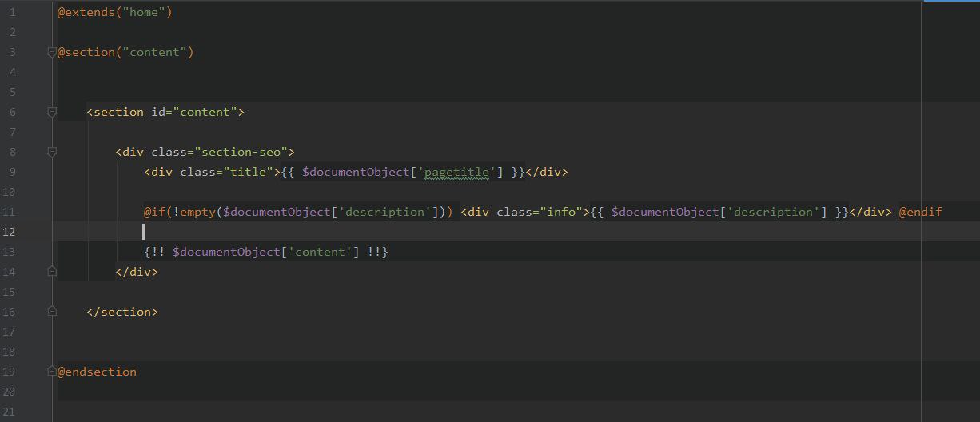Click line number 10 in the gutter

[9, 193]
